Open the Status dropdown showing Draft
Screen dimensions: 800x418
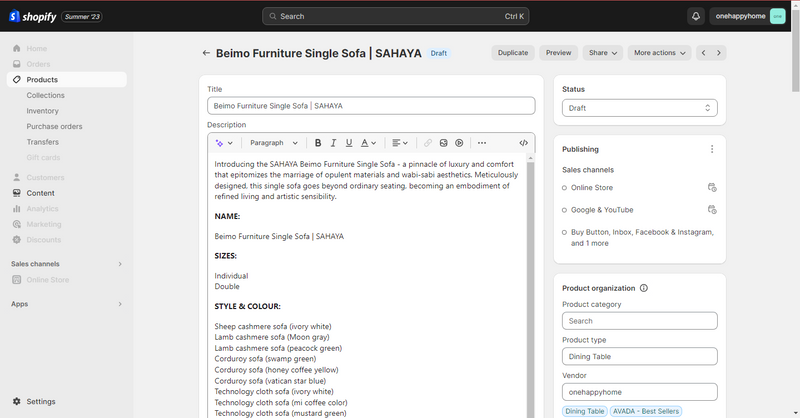pos(639,108)
